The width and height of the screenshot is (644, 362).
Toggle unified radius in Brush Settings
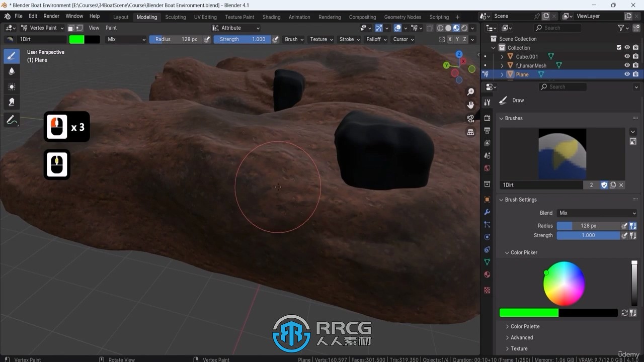633,226
